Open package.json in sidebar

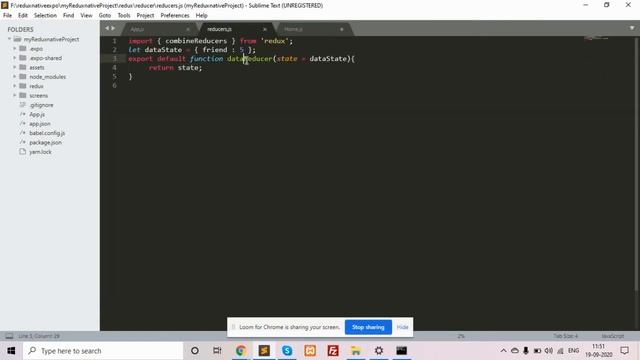[x=45, y=142]
